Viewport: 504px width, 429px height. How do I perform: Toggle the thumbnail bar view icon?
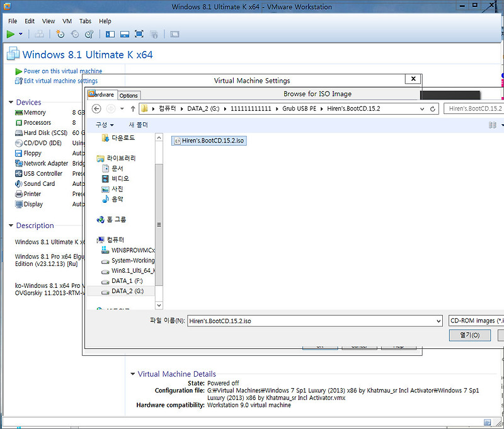pyautogui.click(x=125, y=34)
